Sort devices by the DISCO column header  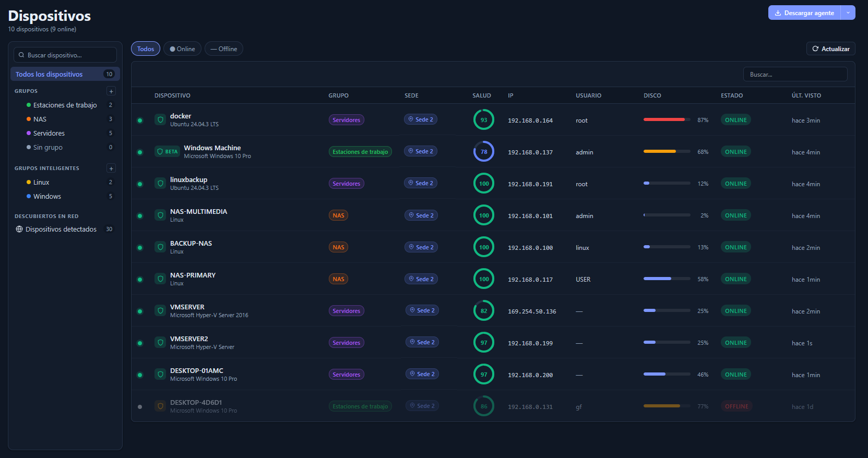coord(652,95)
